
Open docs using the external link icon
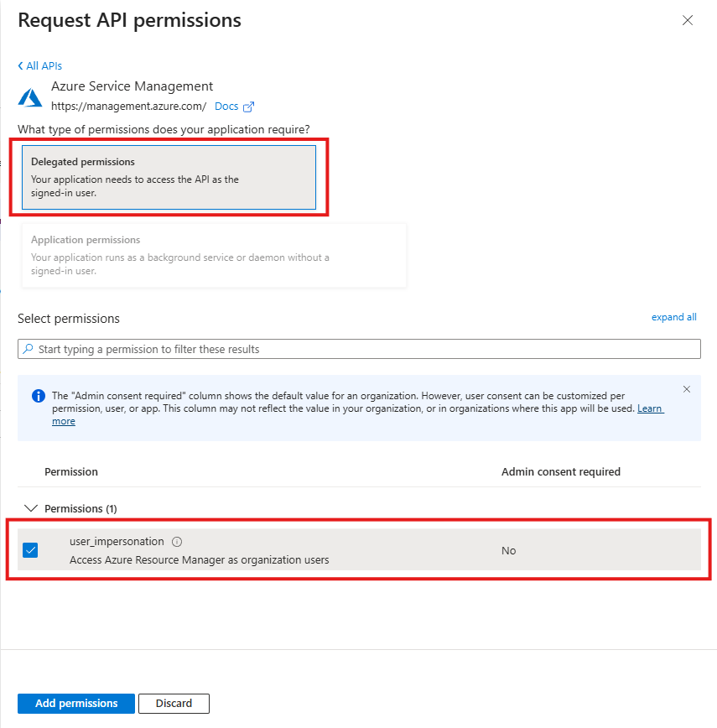click(x=247, y=107)
